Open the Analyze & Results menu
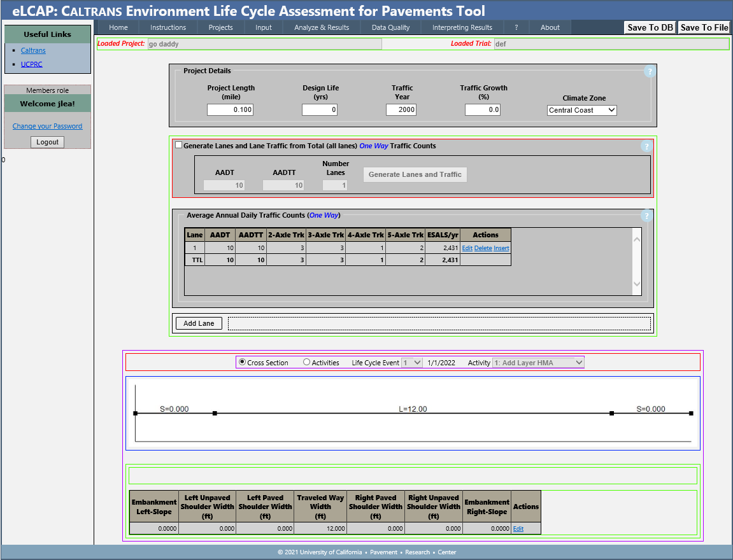 (x=322, y=27)
